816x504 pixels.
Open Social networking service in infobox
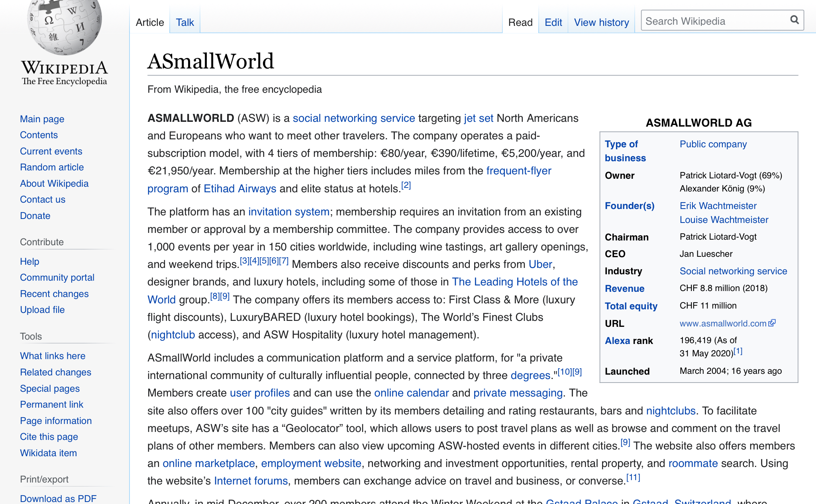[x=734, y=271]
